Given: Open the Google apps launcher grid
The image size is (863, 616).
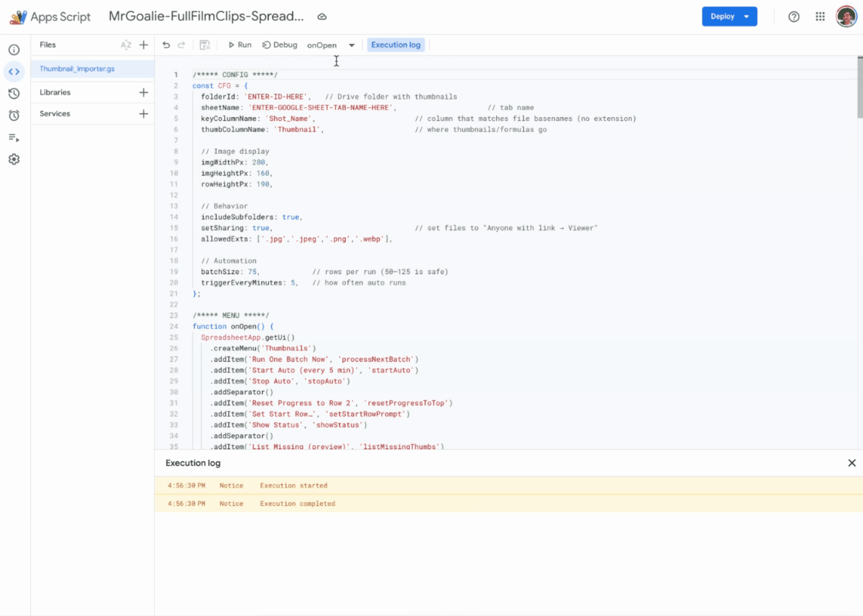Looking at the screenshot, I should point(819,16).
